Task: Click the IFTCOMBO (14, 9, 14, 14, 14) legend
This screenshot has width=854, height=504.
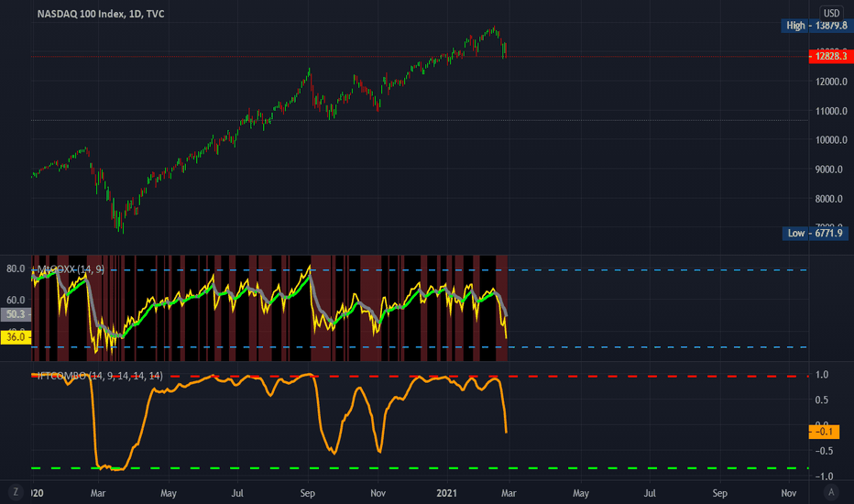Action: tap(100, 376)
